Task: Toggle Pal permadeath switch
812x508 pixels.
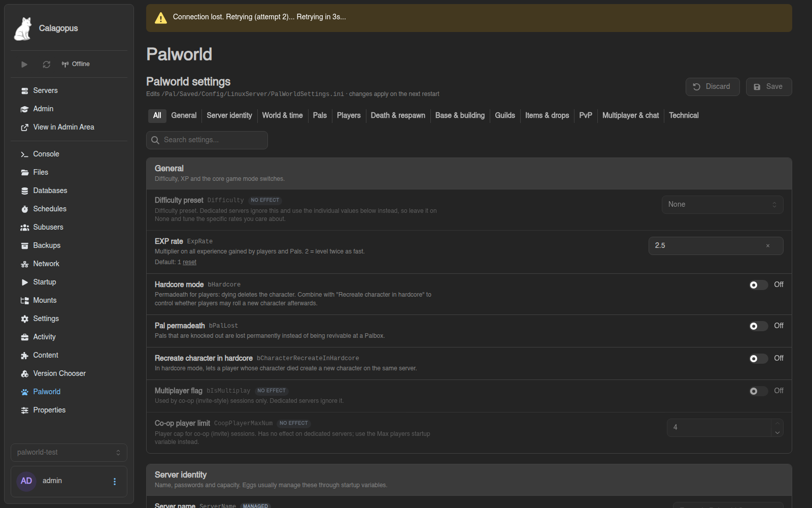Action: (x=758, y=326)
